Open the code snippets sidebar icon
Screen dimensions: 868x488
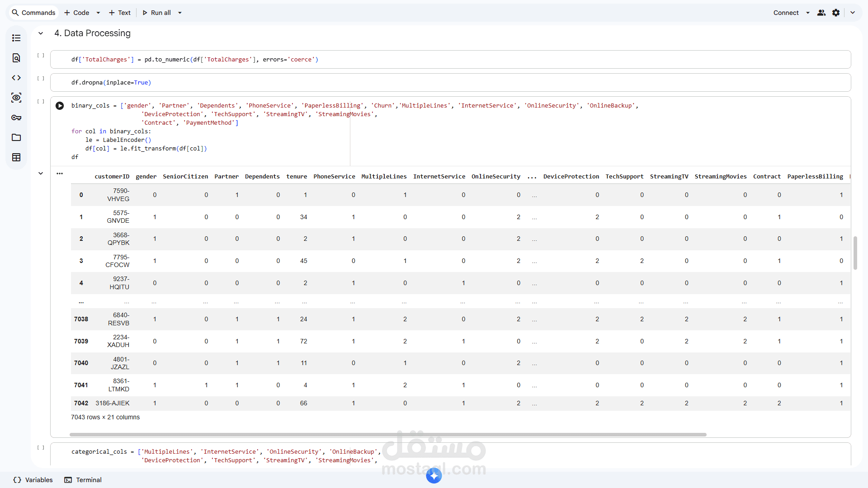click(x=16, y=78)
